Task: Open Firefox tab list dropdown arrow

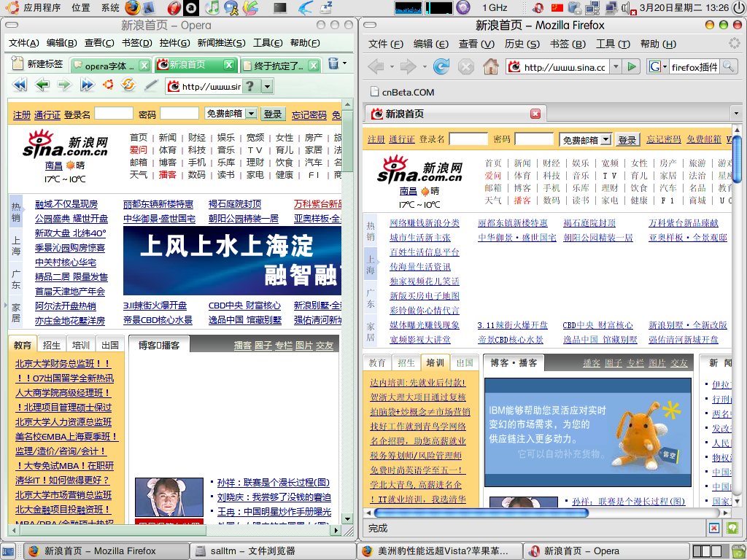Action: pos(736,114)
